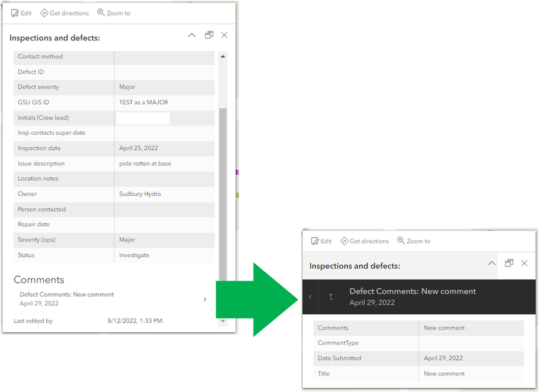Image resolution: width=539 pixels, height=392 pixels.
Task: Click the chevron next to Defect Comments
Action: (x=205, y=299)
